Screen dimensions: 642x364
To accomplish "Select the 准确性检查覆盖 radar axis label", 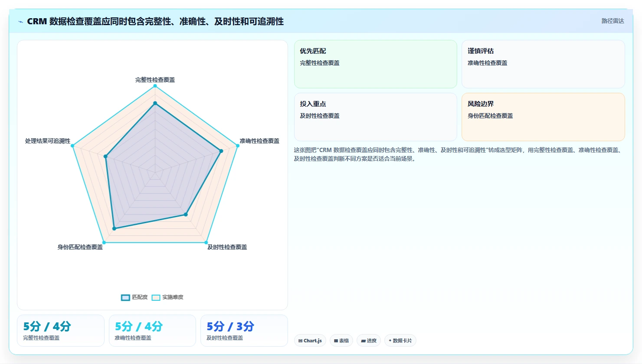I will [259, 141].
